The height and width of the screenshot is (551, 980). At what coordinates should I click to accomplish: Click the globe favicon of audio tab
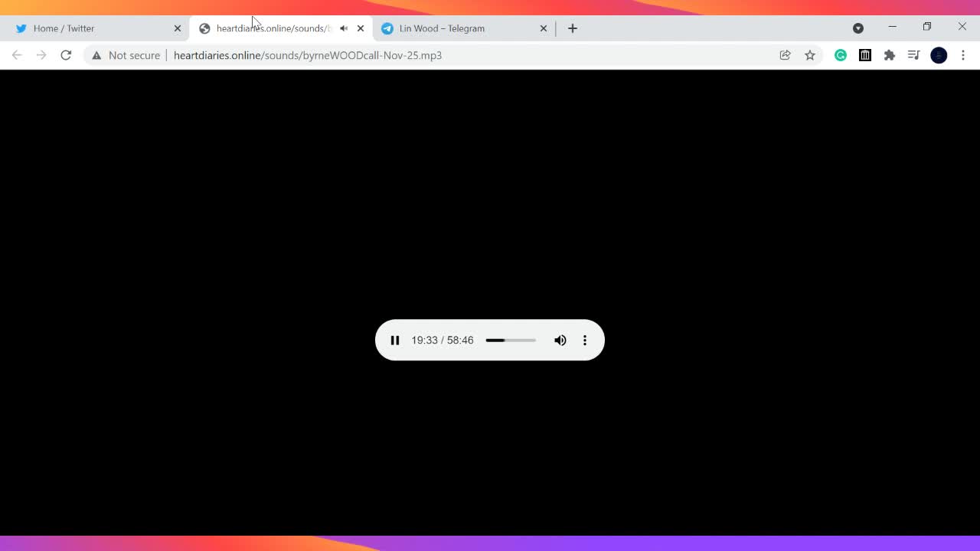tap(204, 28)
